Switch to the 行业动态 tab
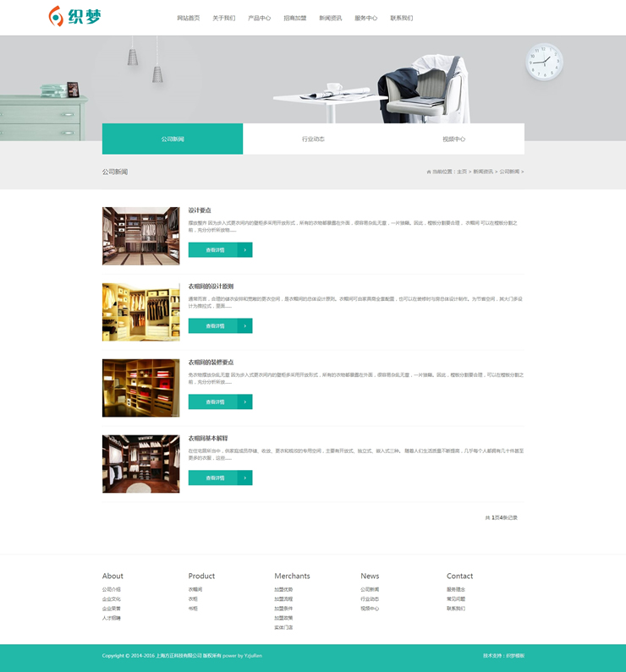This screenshot has width=626, height=672. (x=313, y=139)
